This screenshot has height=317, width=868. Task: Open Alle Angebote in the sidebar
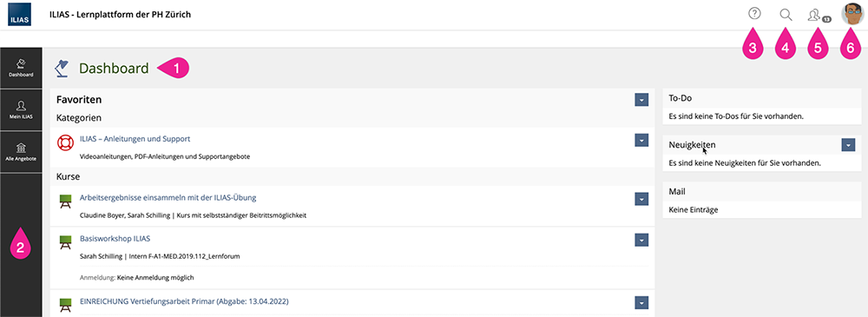21,152
